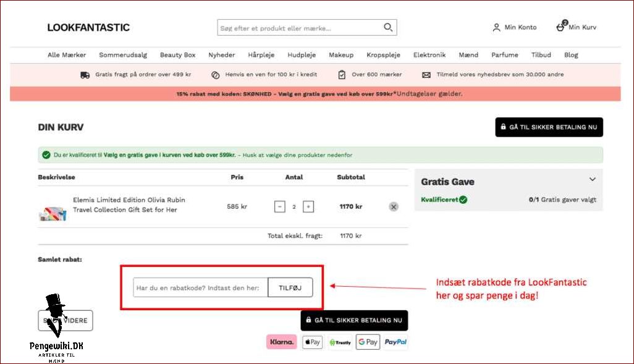Image resolution: width=634 pixels, height=364 pixels.
Task: Expand the Gratis Gave panel chevron
Action: (593, 179)
